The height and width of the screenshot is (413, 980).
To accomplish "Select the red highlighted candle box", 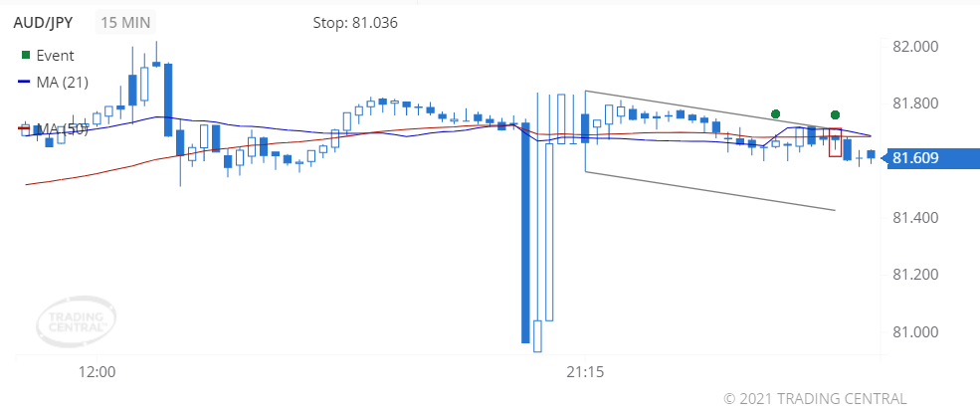I will pos(835,142).
